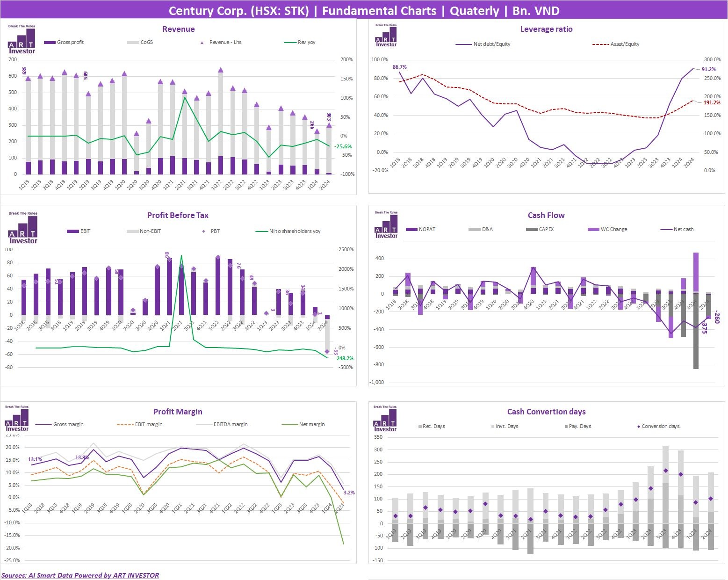The width and height of the screenshot is (728, 580).
Task: Select the Net debt/Equity line legend
Action: [483, 44]
